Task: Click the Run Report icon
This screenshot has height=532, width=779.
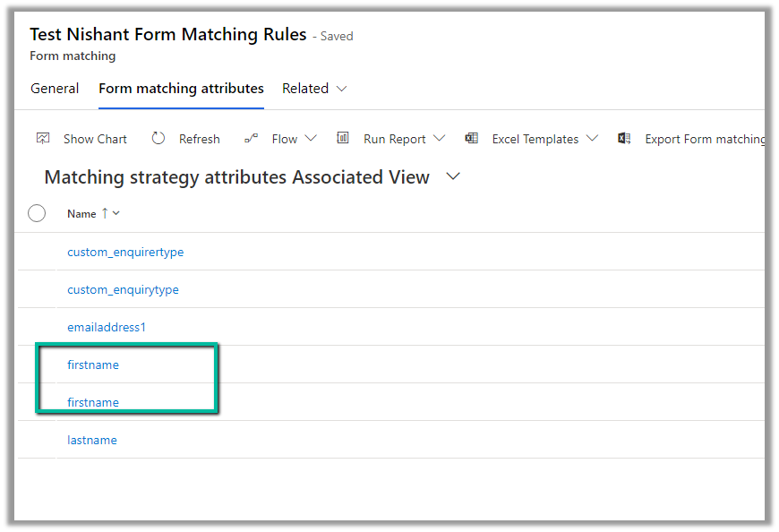Action: pos(343,138)
